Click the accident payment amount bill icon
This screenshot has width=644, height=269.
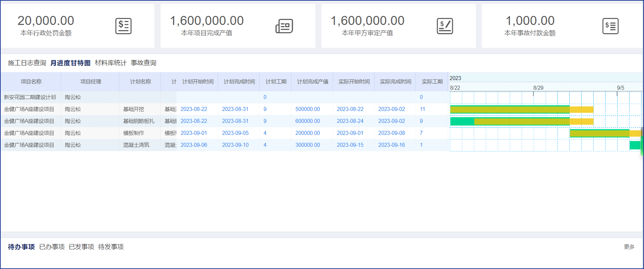(610, 26)
